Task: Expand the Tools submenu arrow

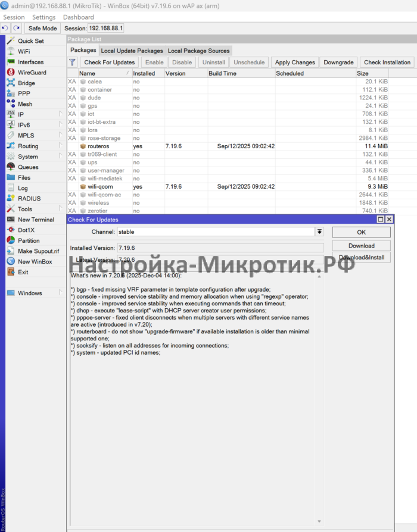Action: click(60, 209)
